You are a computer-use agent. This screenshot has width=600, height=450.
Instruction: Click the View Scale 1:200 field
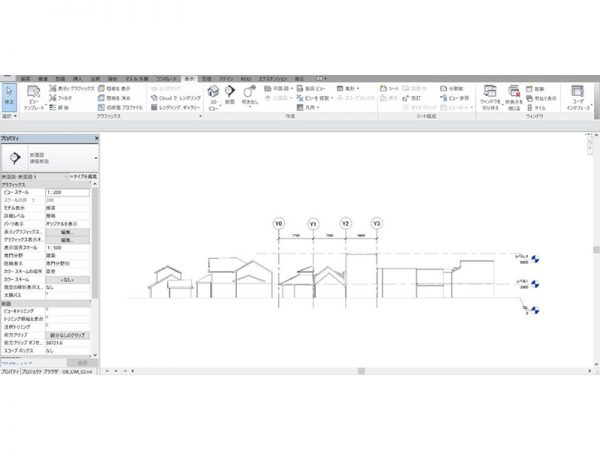coord(68,192)
